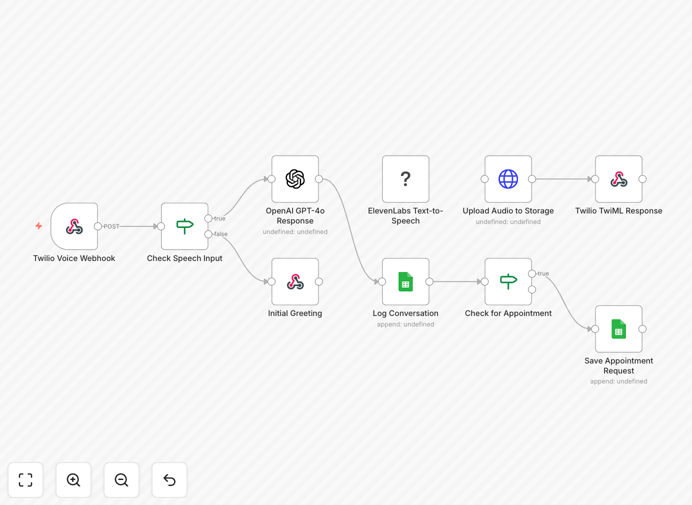This screenshot has width=692, height=505.
Task: Click the 'Twilio TwiML Response' label
Action: (x=619, y=211)
